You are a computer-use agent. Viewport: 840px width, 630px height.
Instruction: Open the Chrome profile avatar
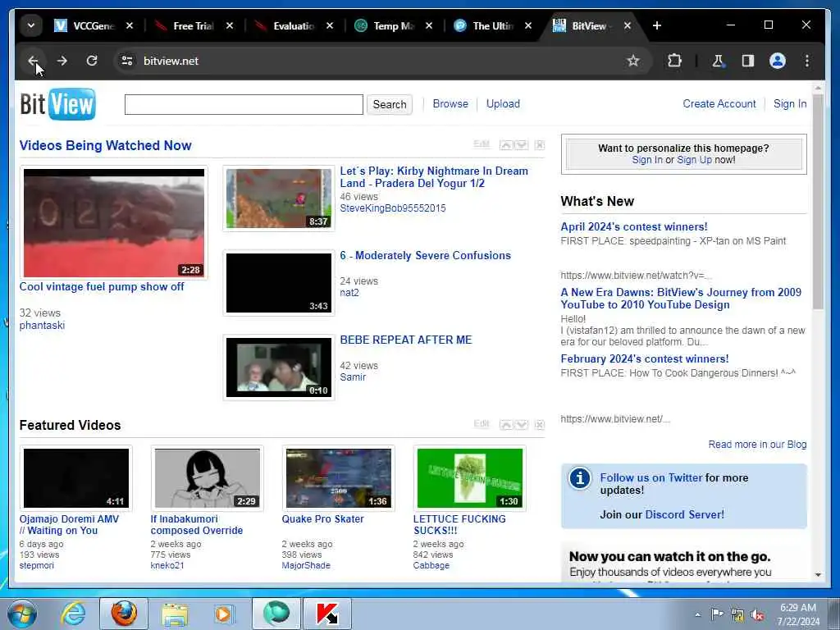click(x=778, y=61)
